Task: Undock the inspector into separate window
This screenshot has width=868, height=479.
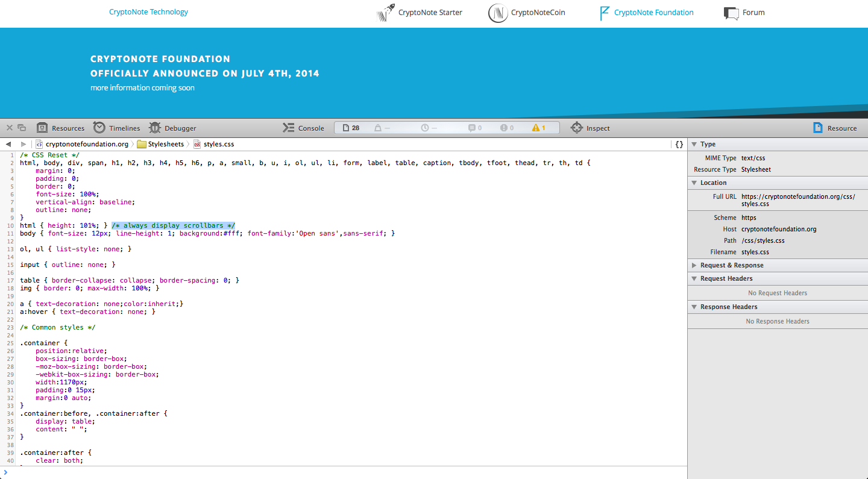Action: [22, 128]
